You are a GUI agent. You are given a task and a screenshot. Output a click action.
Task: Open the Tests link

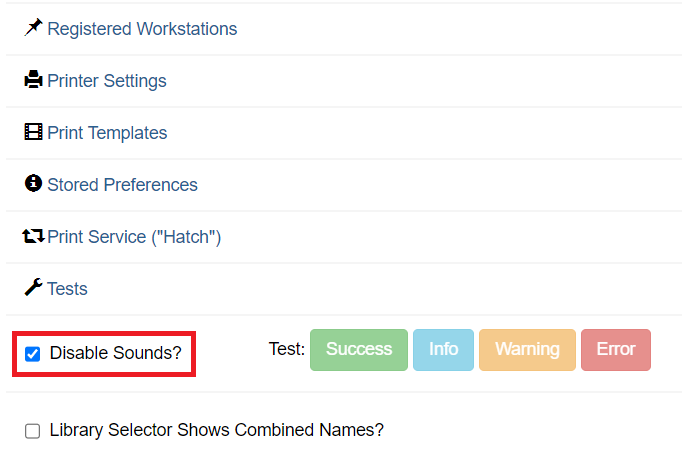pyautogui.click(x=67, y=289)
